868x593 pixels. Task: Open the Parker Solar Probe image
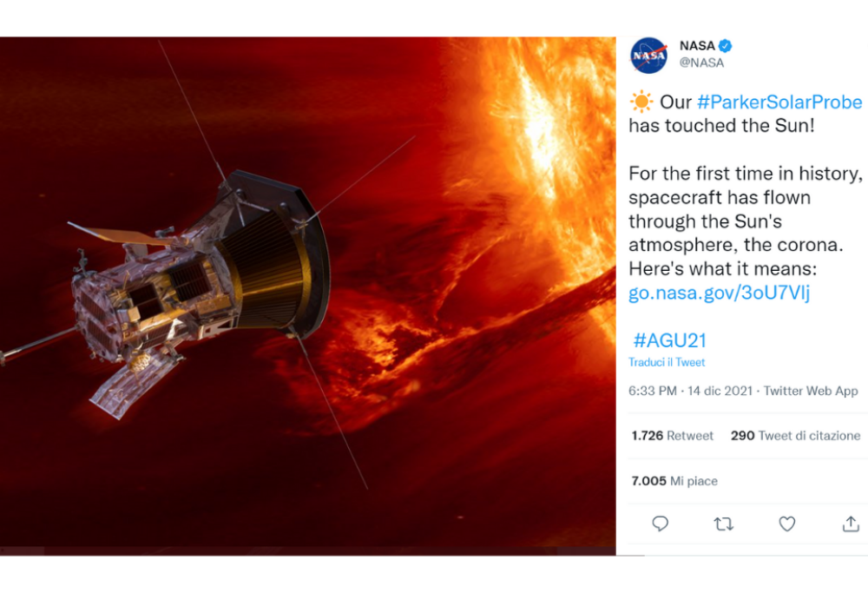tap(308, 295)
